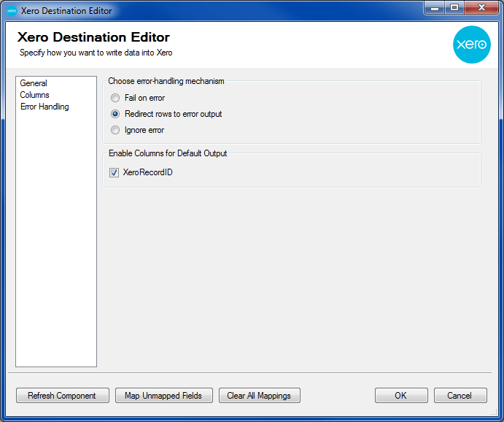
Task: Open the General page
Action: coord(34,83)
